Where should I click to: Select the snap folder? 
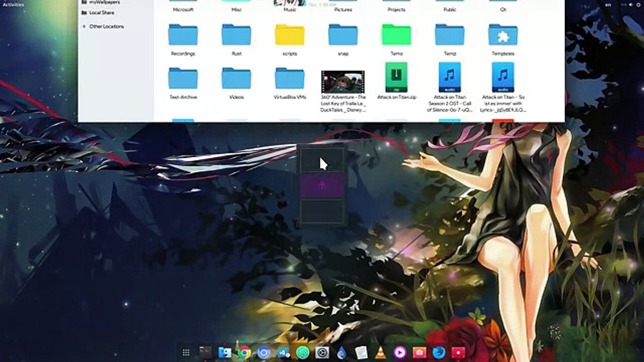pyautogui.click(x=343, y=39)
